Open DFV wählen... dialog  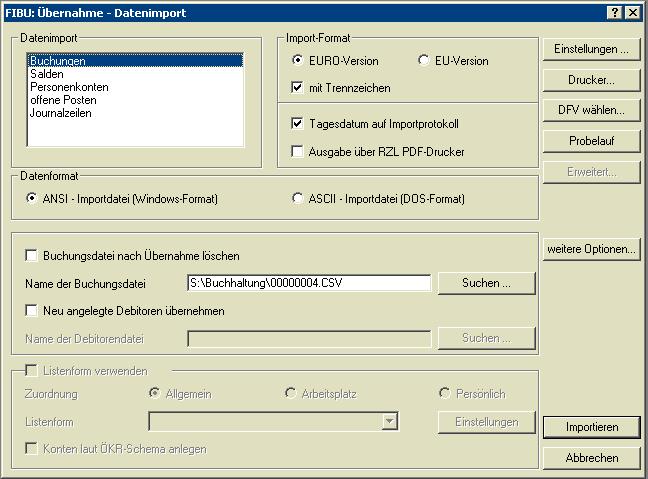click(x=591, y=111)
